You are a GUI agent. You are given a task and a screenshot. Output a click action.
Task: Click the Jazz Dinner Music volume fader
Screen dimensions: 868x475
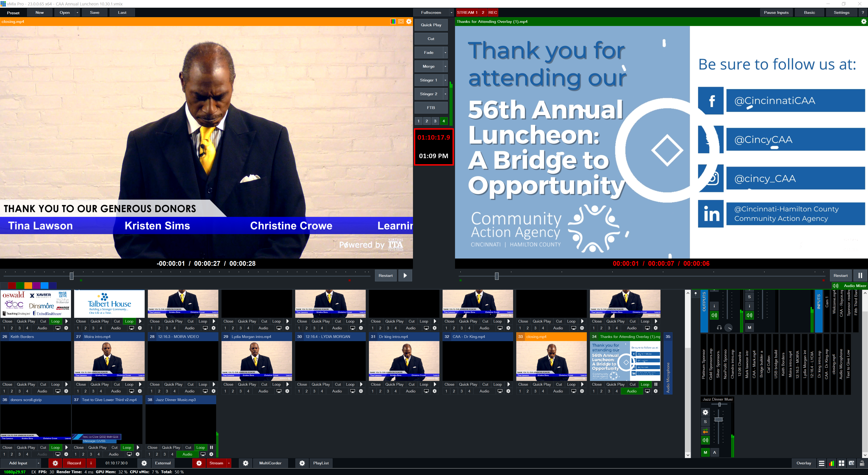(718, 419)
